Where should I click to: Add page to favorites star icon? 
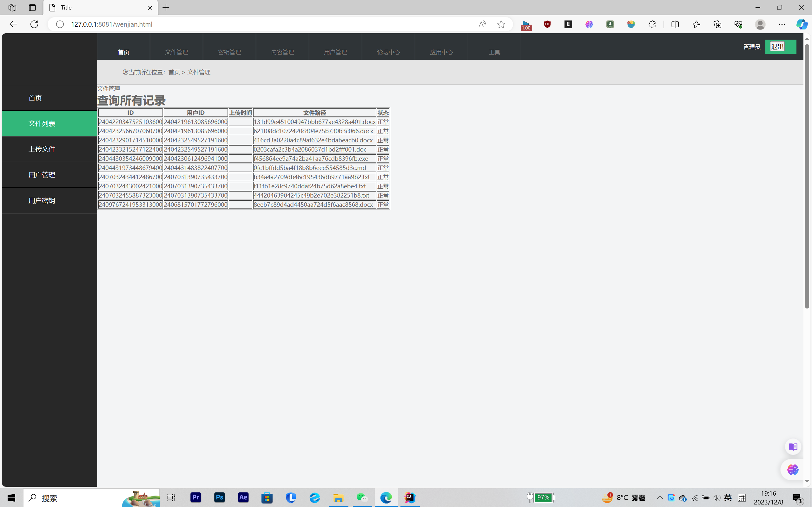(501, 24)
